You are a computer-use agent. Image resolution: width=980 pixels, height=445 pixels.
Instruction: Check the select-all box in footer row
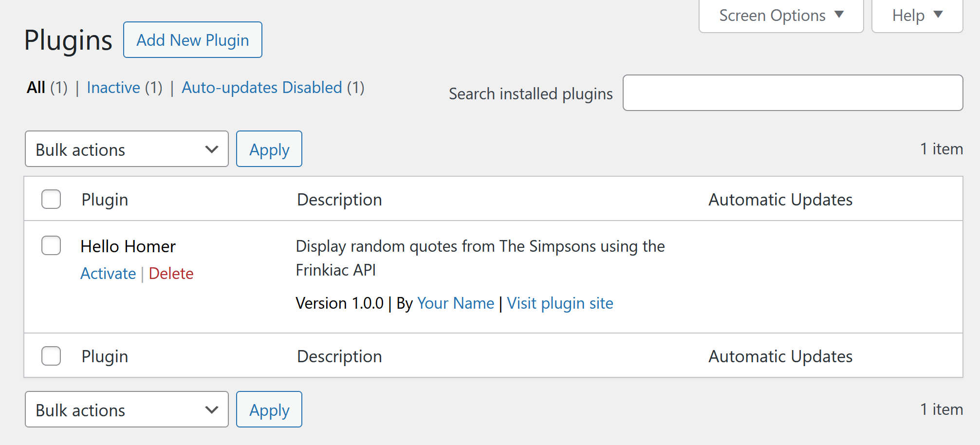click(51, 356)
